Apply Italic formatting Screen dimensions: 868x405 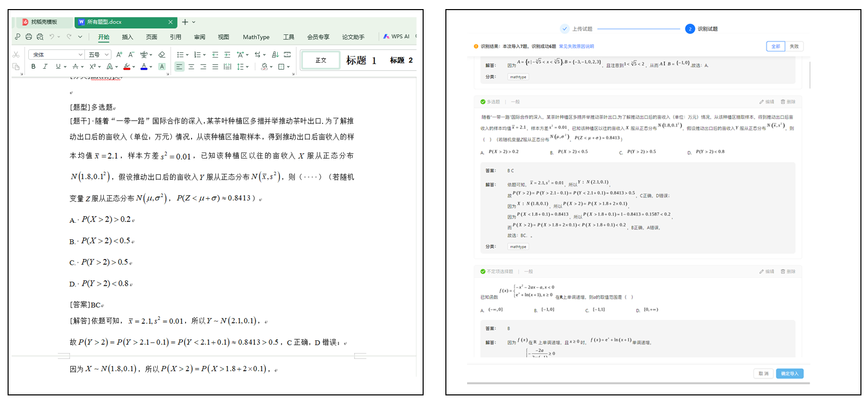[45, 67]
